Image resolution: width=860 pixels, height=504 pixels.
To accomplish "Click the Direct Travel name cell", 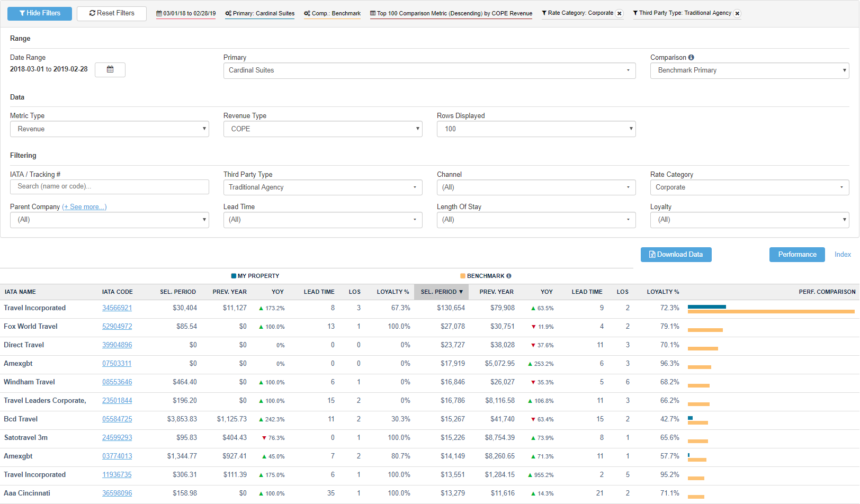I will pyautogui.click(x=24, y=345).
